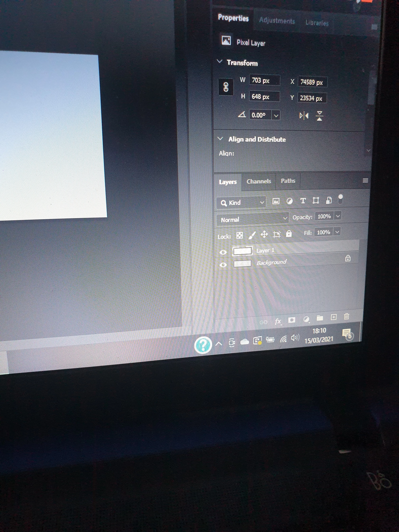The height and width of the screenshot is (532, 399).
Task: Collapse the Transform section chevron
Action: click(x=220, y=61)
